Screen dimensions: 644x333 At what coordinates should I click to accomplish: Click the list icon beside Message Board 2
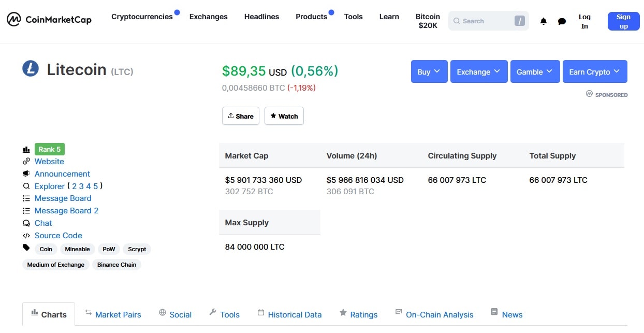pos(26,211)
